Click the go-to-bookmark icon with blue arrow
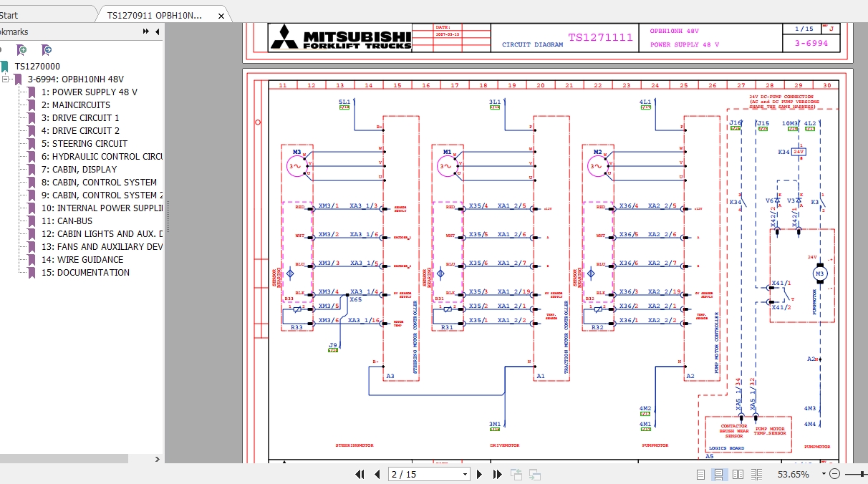The height and width of the screenshot is (484, 868). click(46, 50)
